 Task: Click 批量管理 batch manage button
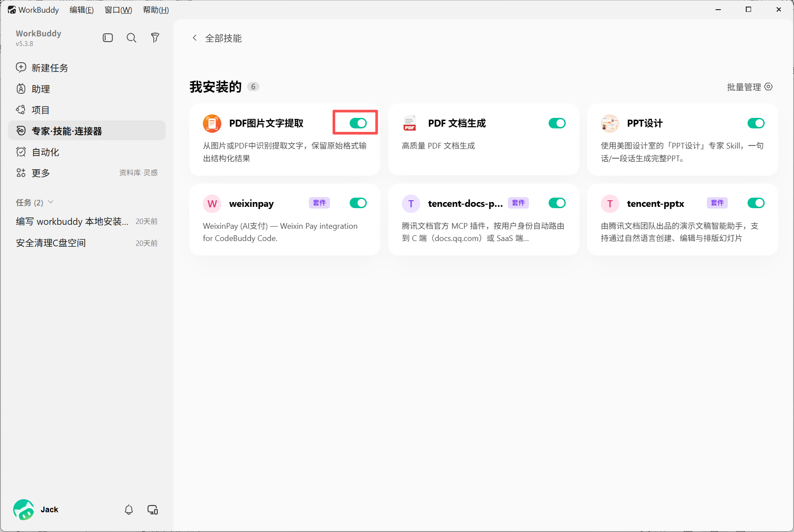(750, 87)
